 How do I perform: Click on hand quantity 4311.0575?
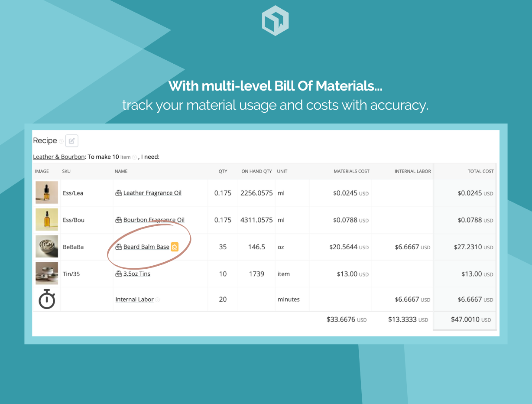pyautogui.click(x=256, y=220)
